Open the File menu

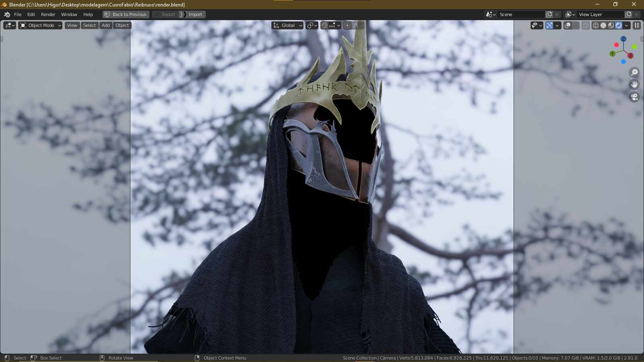(18, 14)
